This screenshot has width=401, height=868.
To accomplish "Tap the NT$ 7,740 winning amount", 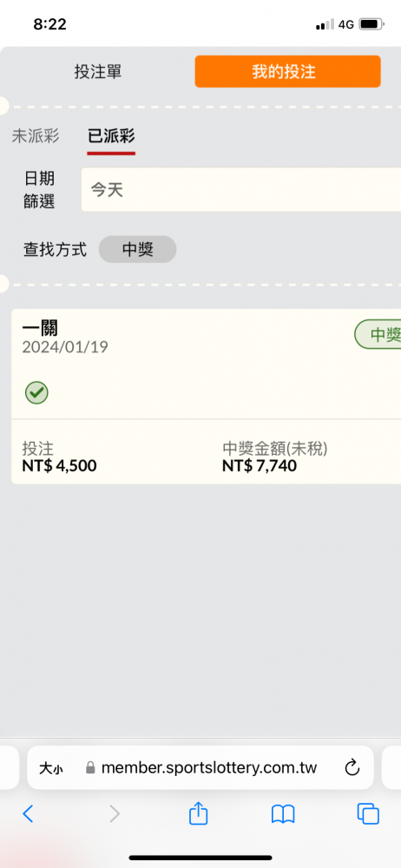I will [260, 465].
